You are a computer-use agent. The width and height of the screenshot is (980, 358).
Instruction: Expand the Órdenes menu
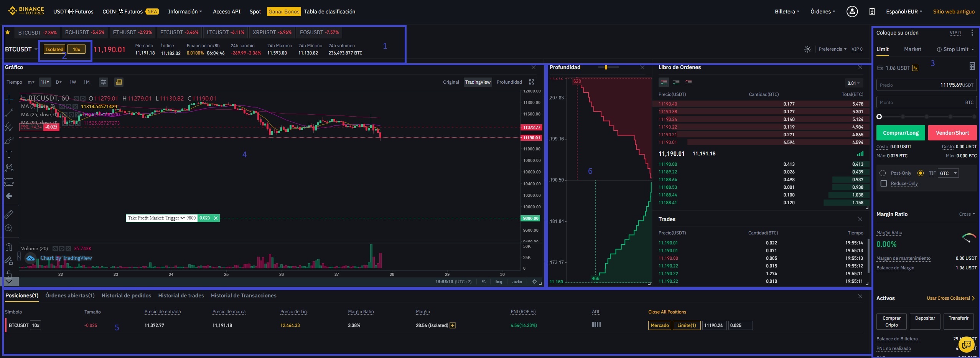[x=823, y=12]
